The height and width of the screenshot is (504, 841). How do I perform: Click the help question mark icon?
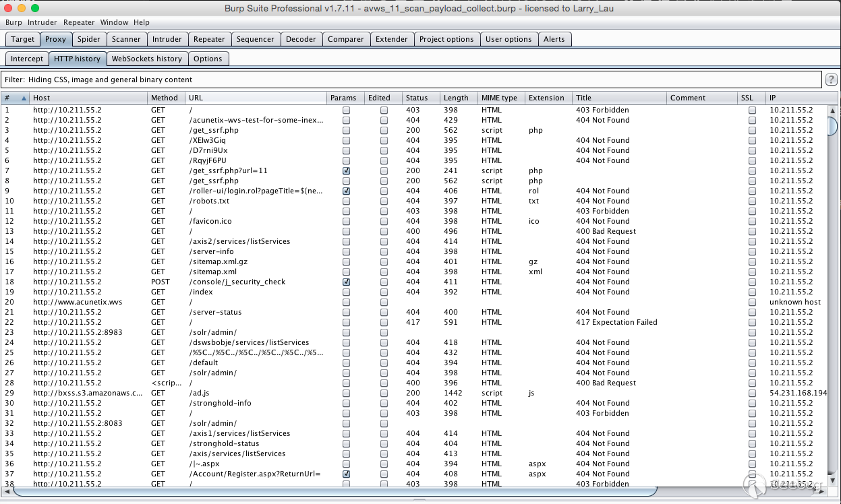832,80
